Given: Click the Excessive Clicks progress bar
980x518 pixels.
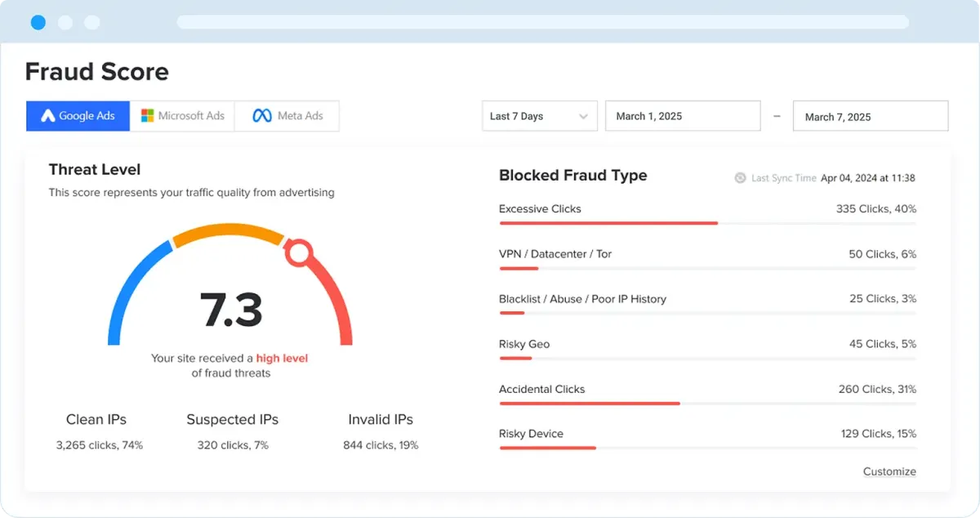Looking at the screenshot, I should tap(707, 222).
